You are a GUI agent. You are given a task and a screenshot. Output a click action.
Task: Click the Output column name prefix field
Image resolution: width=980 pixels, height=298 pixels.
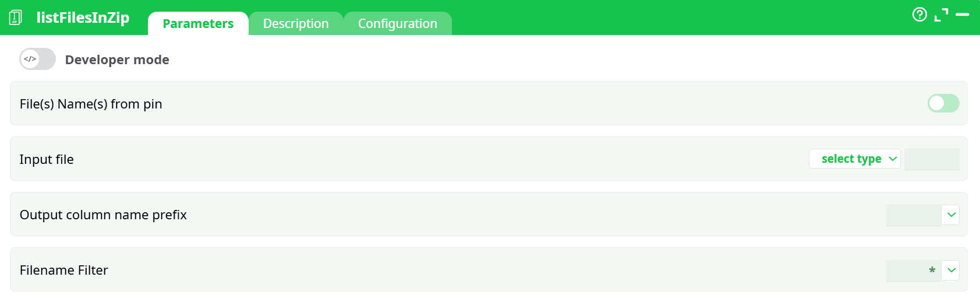point(913,215)
